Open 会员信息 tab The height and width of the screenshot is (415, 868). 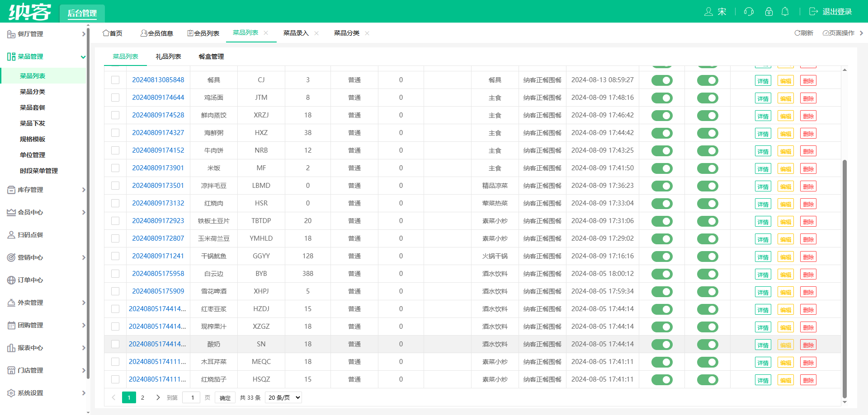click(157, 33)
